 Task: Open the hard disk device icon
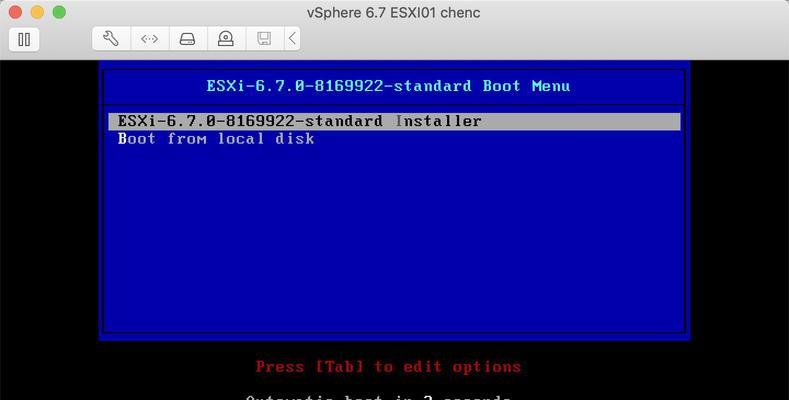pyautogui.click(x=187, y=39)
